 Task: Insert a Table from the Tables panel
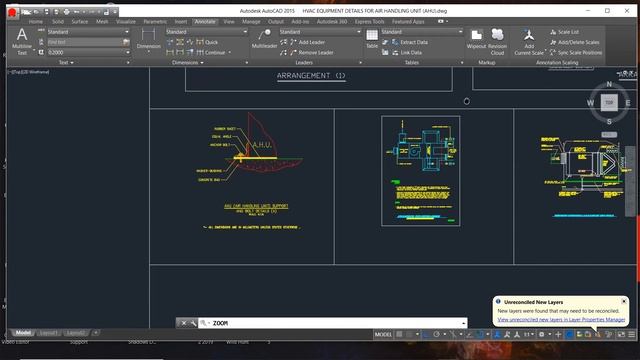[x=372, y=39]
